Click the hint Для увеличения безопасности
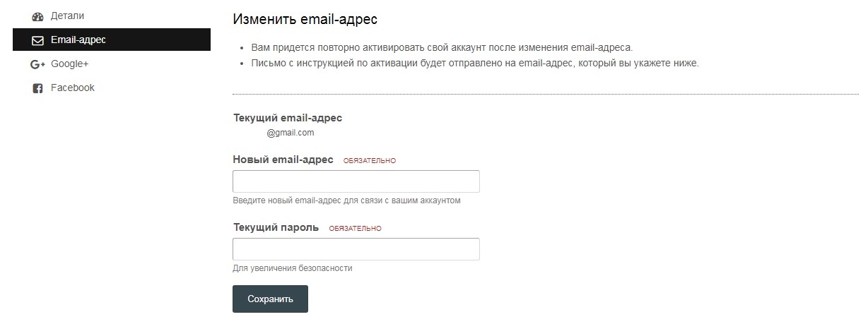The height and width of the screenshot is (324, 868). 292,268
